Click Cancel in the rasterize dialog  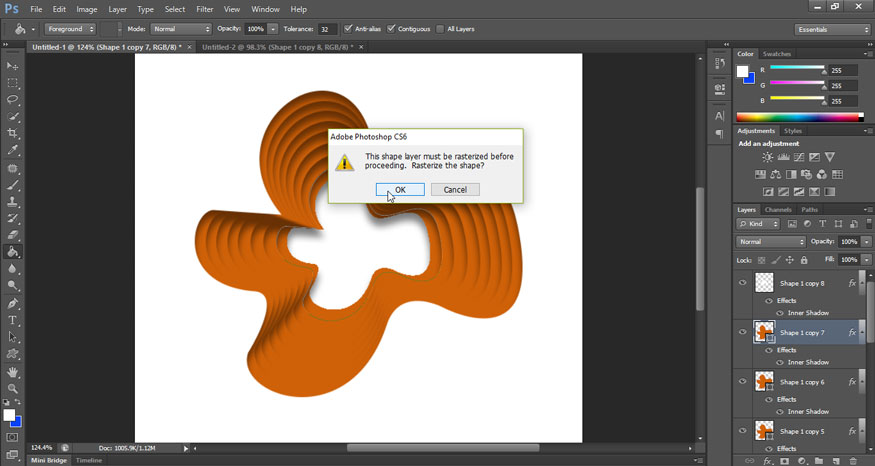click(x=455, y=190)
